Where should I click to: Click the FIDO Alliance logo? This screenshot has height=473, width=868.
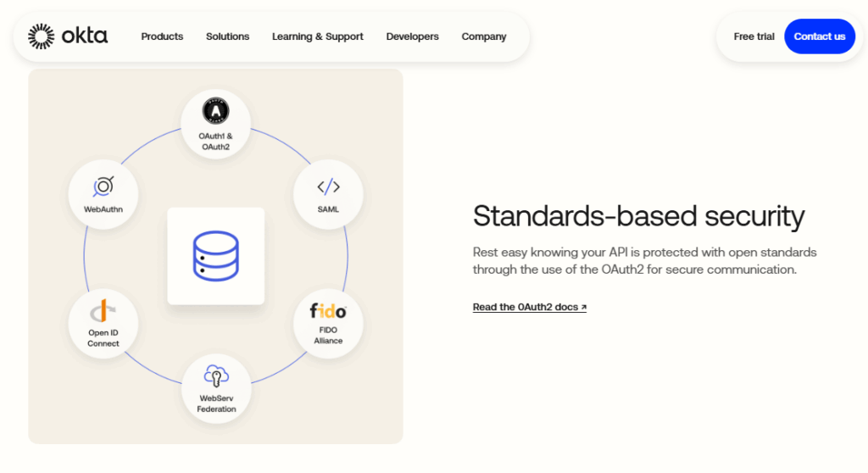point(328,311)
